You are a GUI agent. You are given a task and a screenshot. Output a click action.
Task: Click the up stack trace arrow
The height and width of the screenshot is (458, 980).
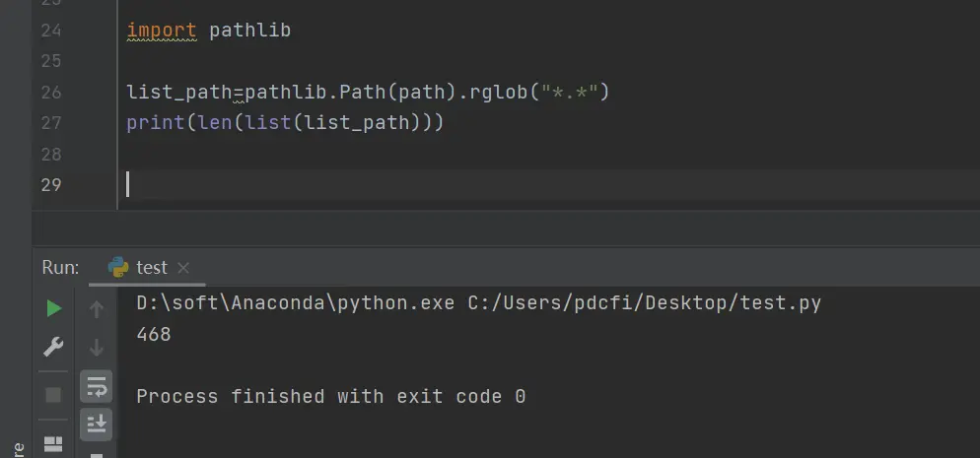coord(97,309)
